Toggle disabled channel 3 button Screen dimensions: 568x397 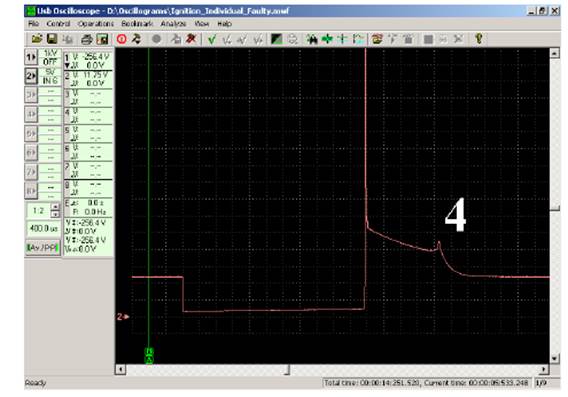click(31, 95)
